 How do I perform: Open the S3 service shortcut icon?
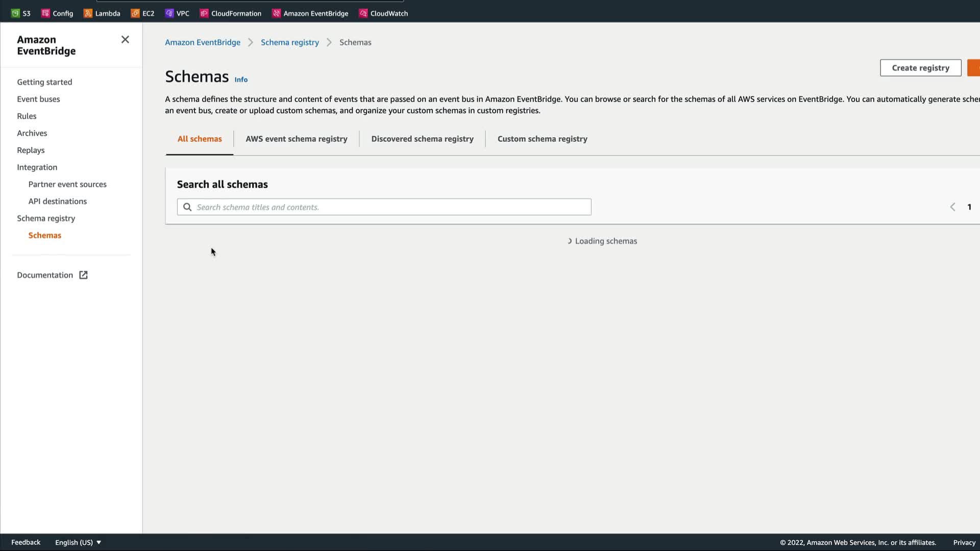tap(15, 13)
